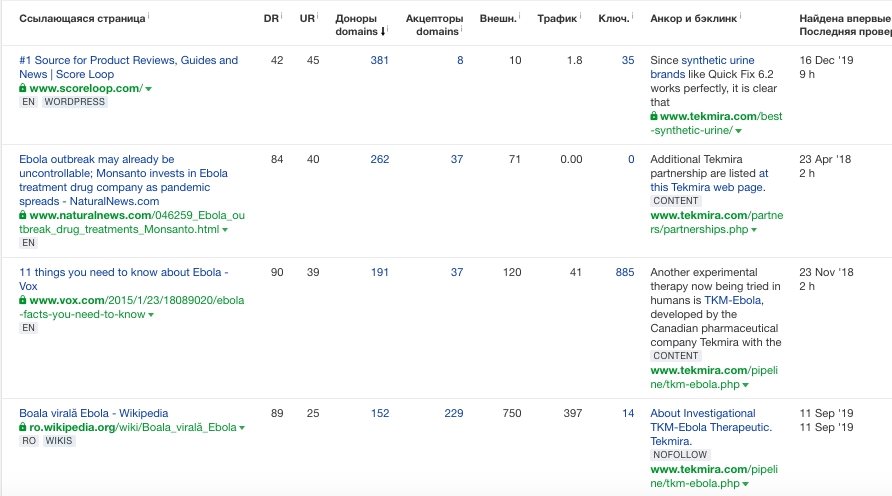Open the Score Loop product reviews page link
The width and height of the screenshot is (892, 496).
click(129, 67)
